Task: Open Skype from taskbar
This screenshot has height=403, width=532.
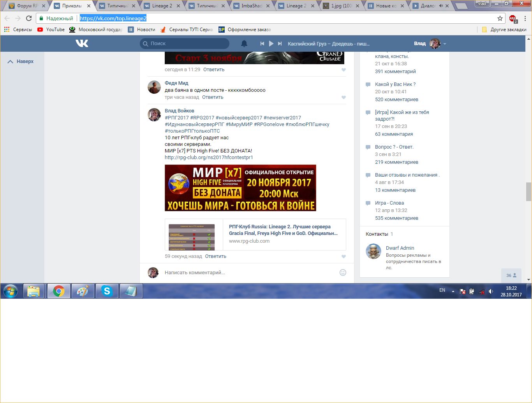Action: (x=107, y=291)
